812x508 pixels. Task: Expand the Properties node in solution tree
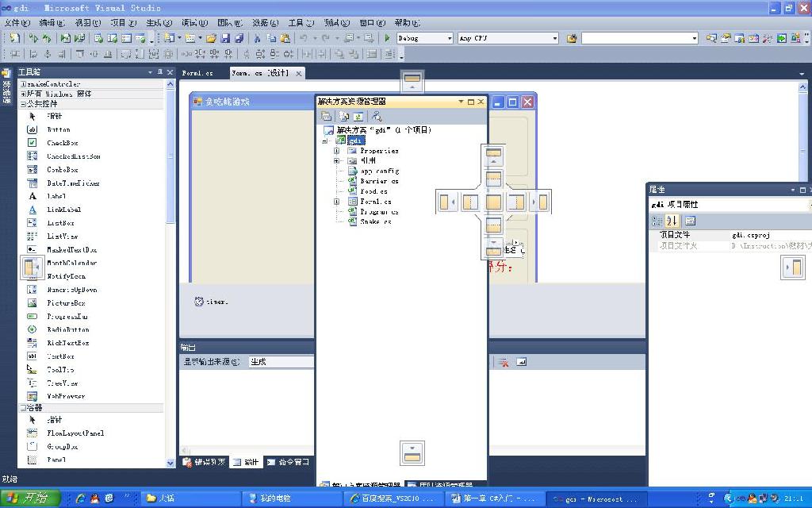pos(336,151)
